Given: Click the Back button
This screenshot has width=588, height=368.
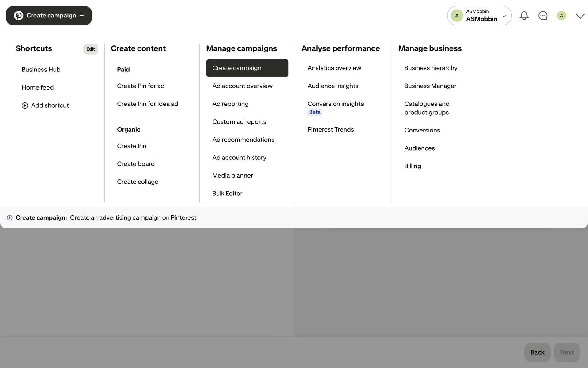Looking at the screenshot, I should [x=537, y=352].
